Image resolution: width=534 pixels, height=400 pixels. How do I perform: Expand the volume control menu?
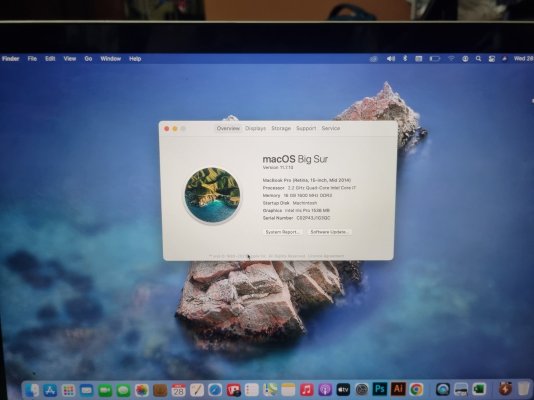[x=391, y=59]
